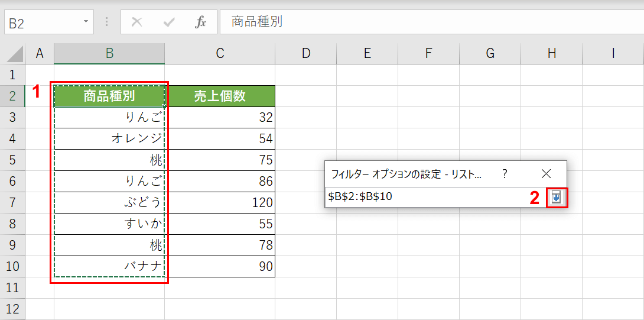Click the 桃 cell in row 5
Image resolution: width=644 pixels, height=320 pixels.
(x=109, y=160)
